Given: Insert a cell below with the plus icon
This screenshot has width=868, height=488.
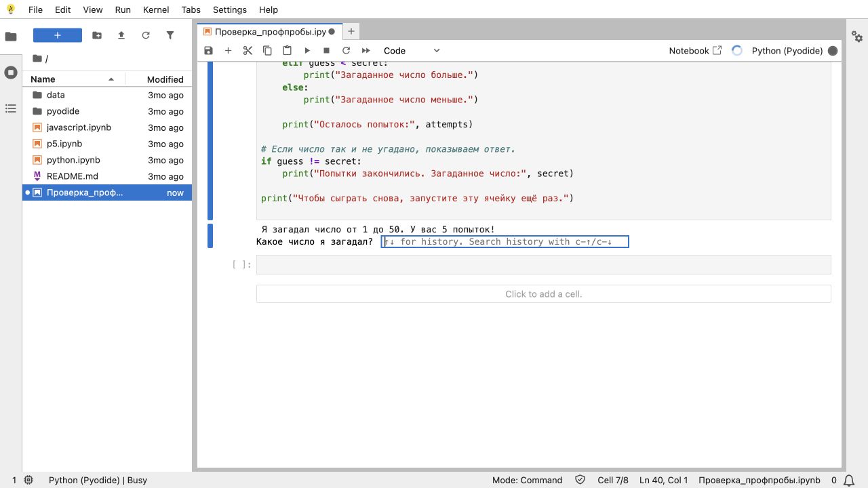Looking at the screenshot, I should tap(228, 51).
